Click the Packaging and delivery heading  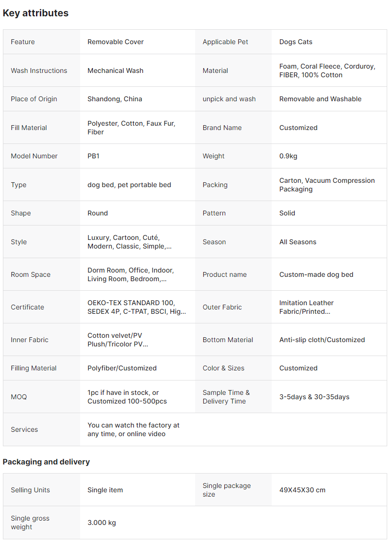[46, 462]
